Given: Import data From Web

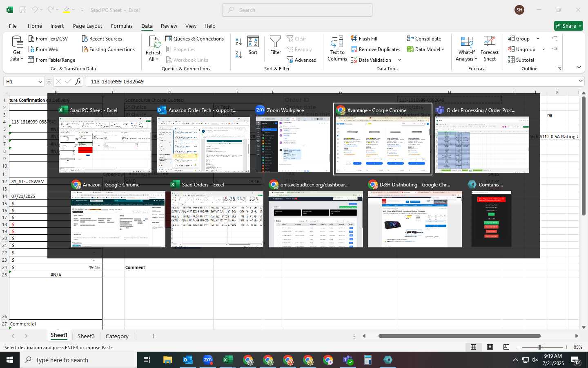Looking at the screenshot, I should coord(43,49).
